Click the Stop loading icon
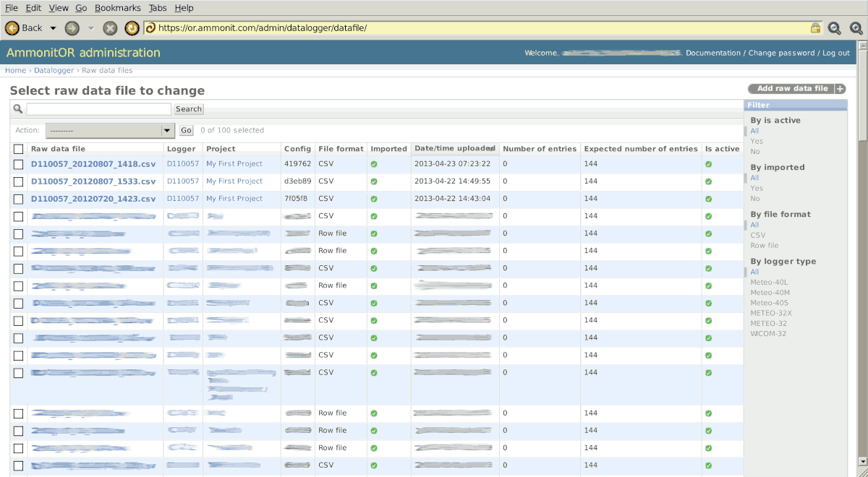 [109, 27]
